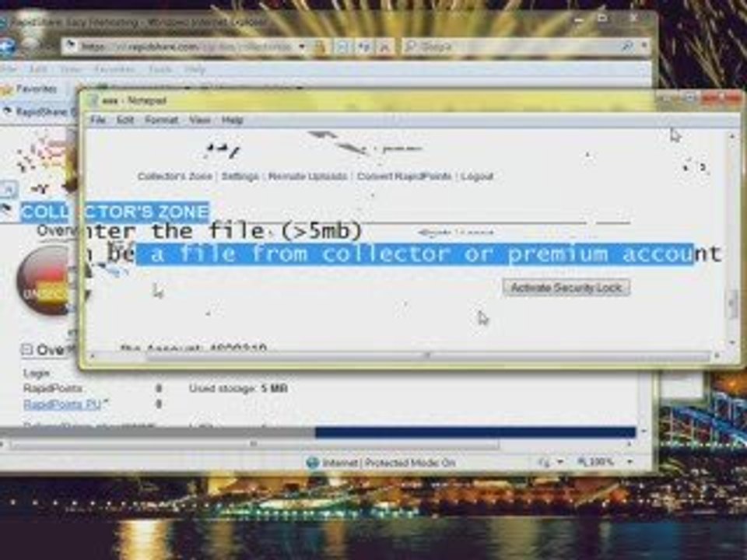This screenshot has height=560, width=747.
Task: Click the Refresh icon in Internet Explorer
Action: pyautogui.click(x=364, y=47)
